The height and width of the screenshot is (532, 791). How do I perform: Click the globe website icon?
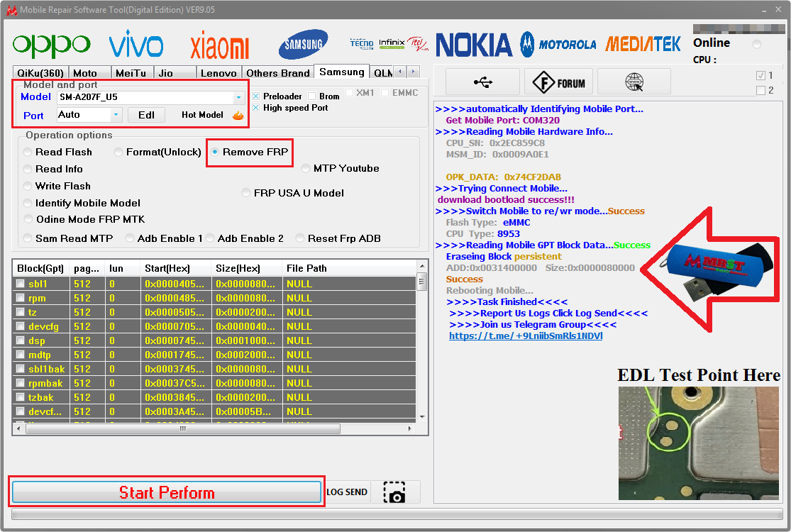click(634, 82)
